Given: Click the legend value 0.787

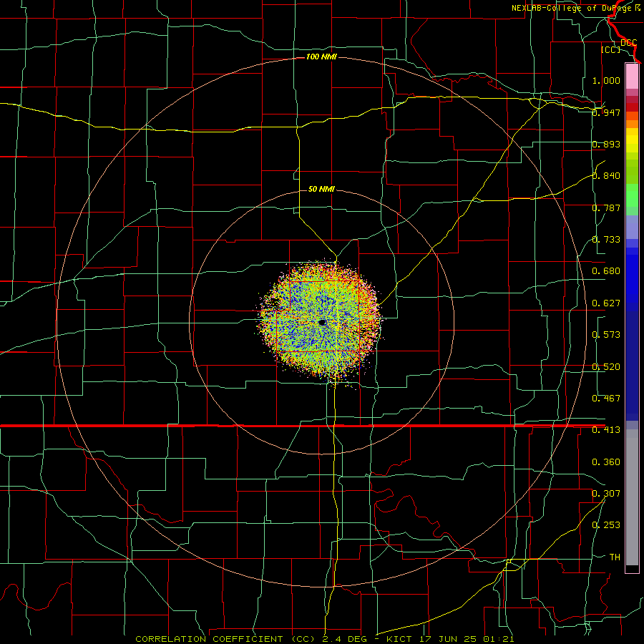Looking at the screenshot, I should point(606,208).
